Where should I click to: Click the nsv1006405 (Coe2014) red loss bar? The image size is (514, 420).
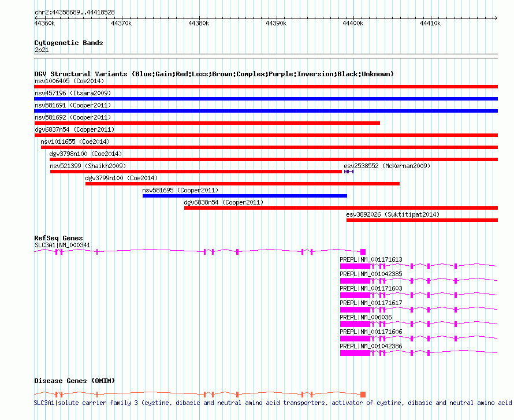(266, 87)
